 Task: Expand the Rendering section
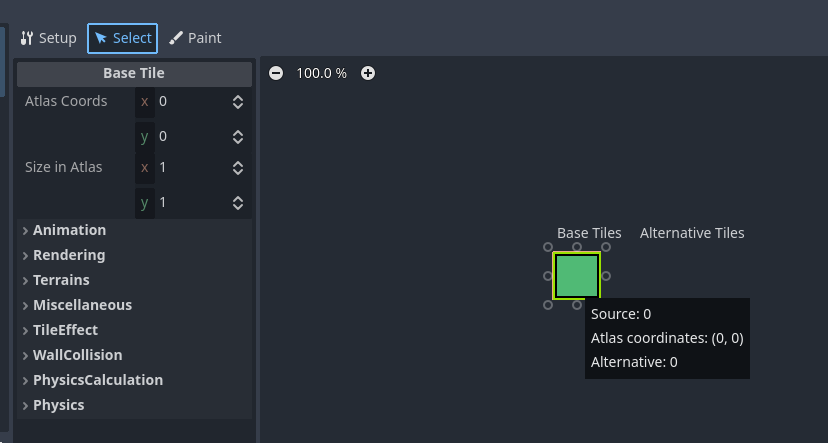coord(69,255)
